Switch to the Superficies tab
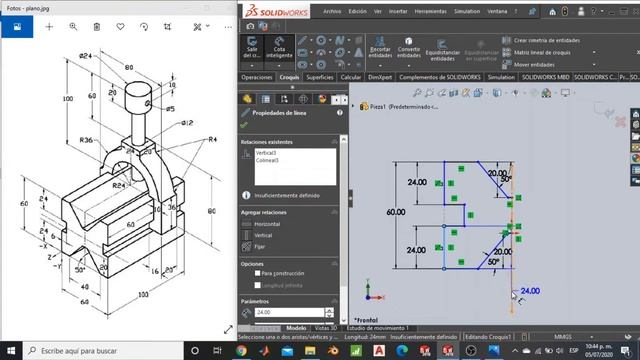Viewport: 640px width, 360px height. [x=320, y=77]
